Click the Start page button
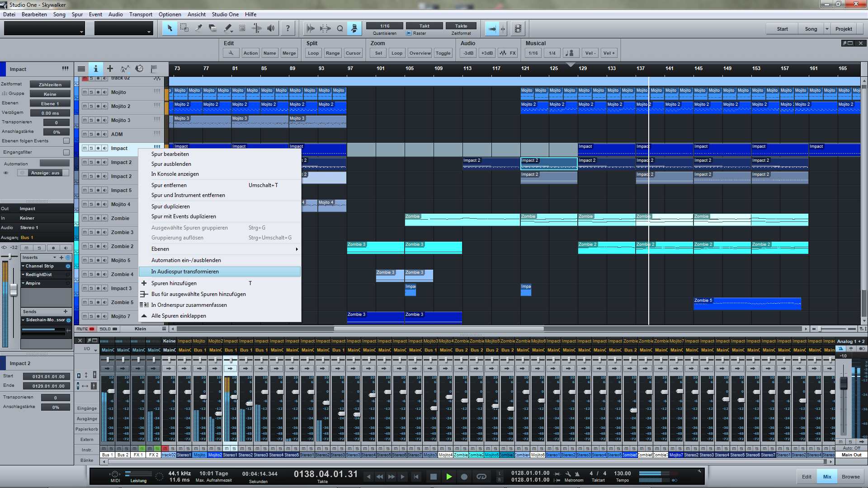The image size is (868, 488). tap(782, 29)
